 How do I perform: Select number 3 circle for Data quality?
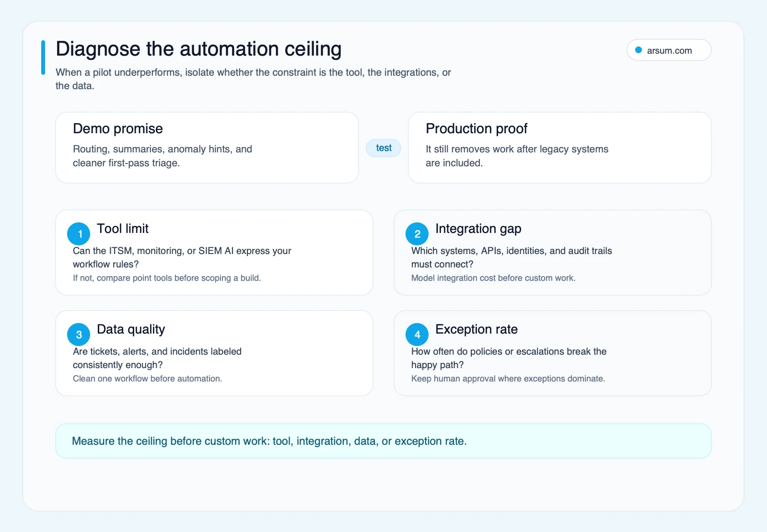(x=79, y=335)
